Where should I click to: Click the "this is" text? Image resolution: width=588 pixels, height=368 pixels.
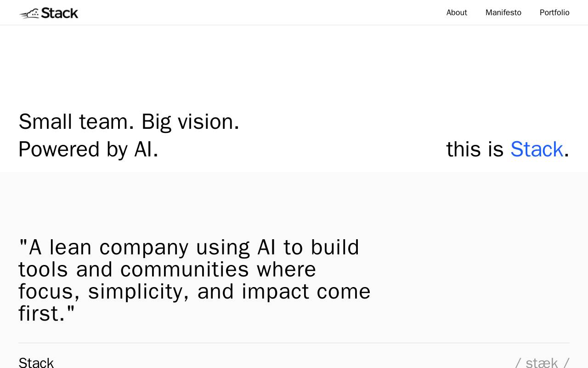point(475,149)
